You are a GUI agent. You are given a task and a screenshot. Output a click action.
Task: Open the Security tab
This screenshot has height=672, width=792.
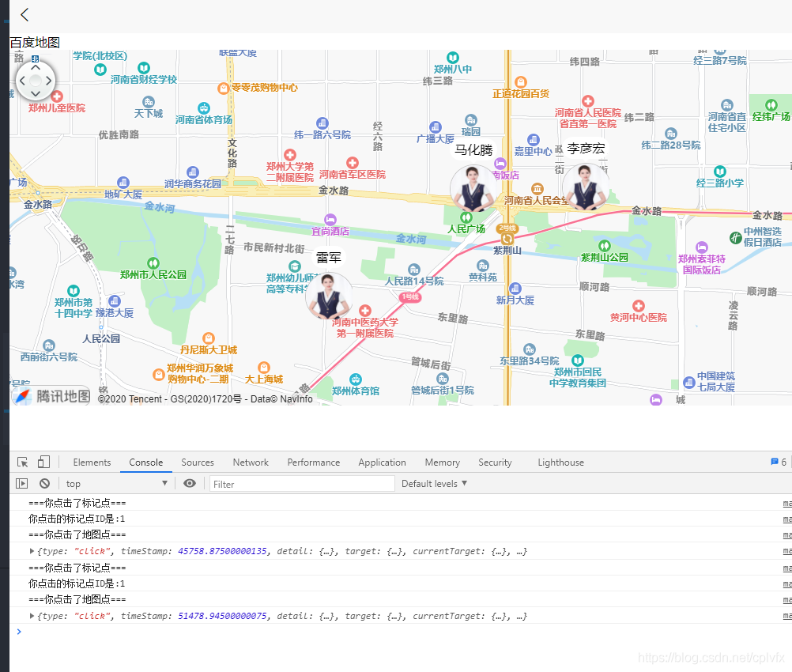pyautogui.click(x=495, y=462)
